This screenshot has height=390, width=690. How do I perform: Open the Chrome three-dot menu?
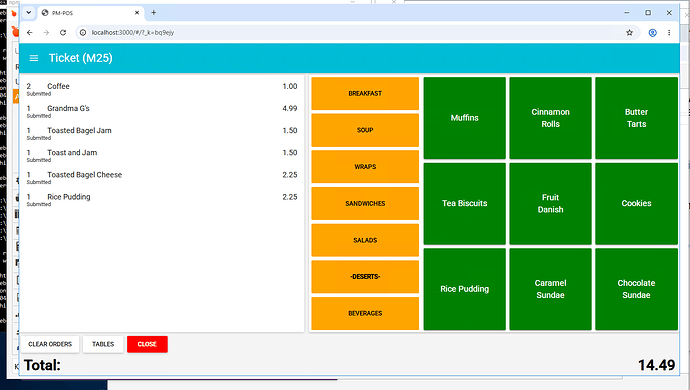click(x=669, y=33)
